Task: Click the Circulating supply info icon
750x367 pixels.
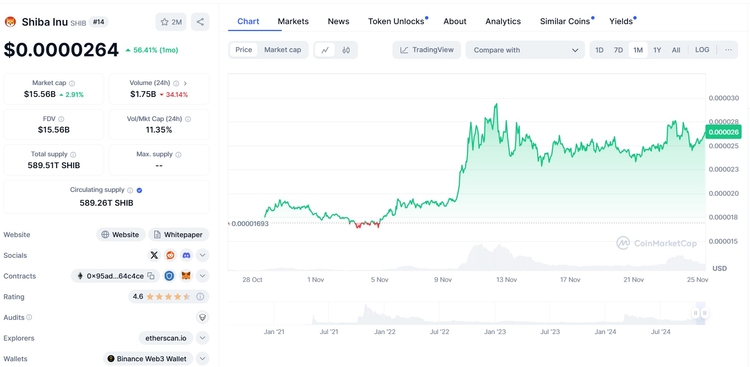Action: click(130, 190)
